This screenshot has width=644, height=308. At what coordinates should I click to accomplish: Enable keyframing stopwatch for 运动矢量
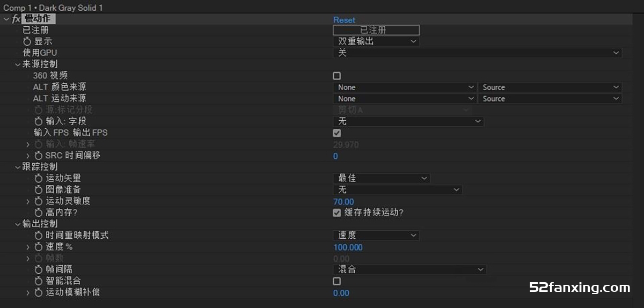click(38, 178)
